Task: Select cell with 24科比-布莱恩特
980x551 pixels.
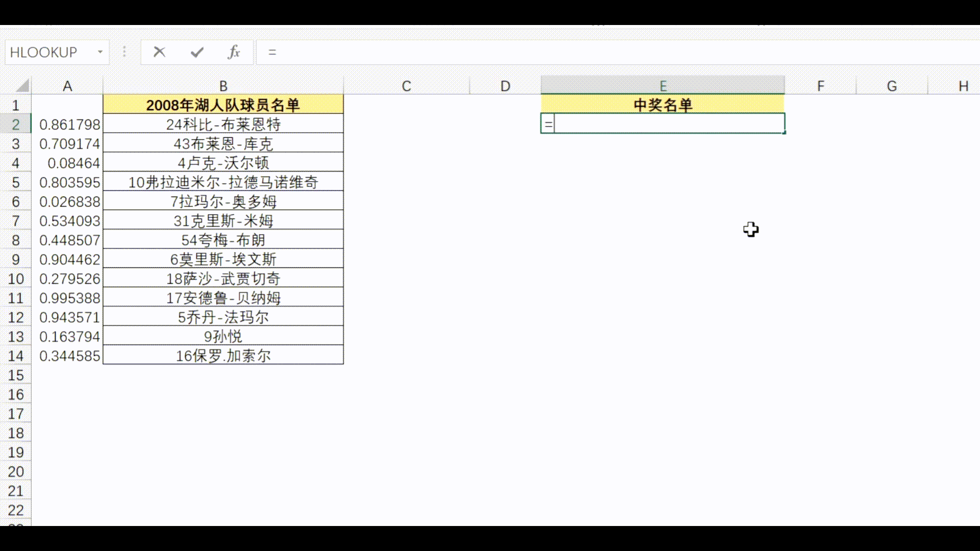Action: point(223,124)
